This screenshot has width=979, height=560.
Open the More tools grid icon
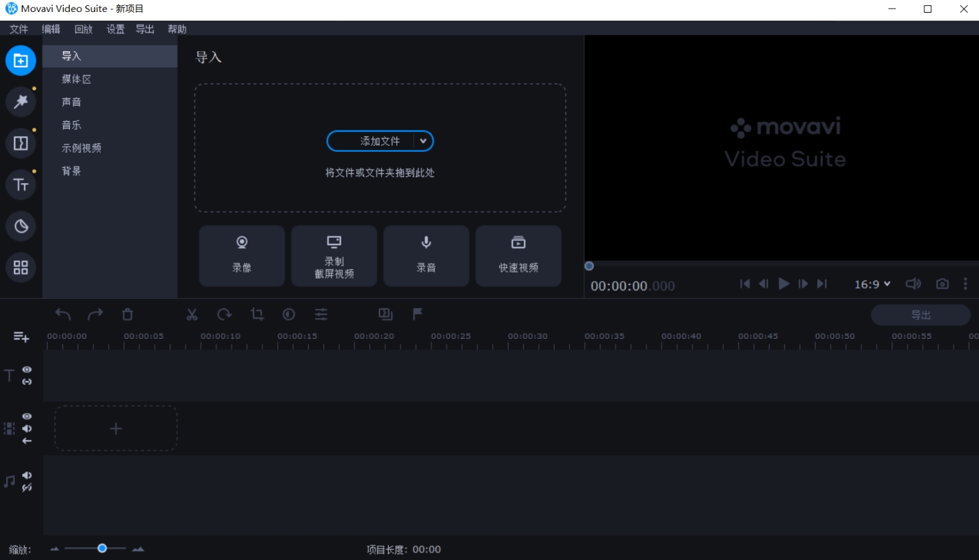coord(21,268)
